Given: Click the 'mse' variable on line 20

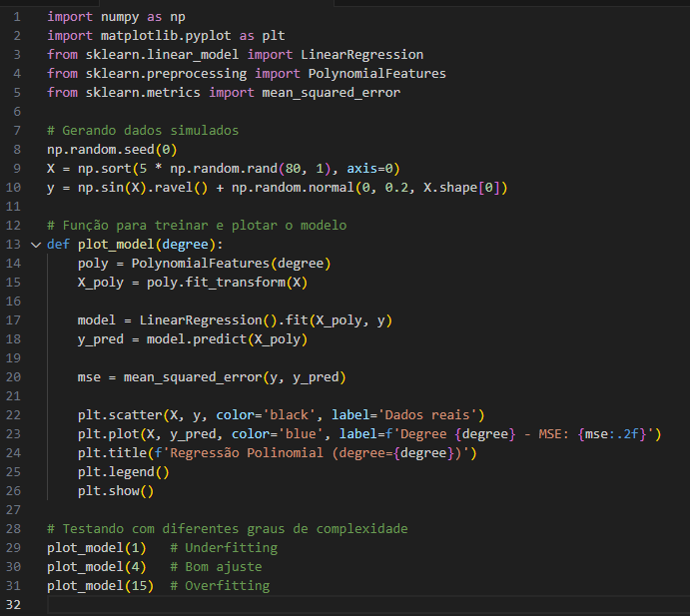Looking at the screenshot, I should 89,377.
